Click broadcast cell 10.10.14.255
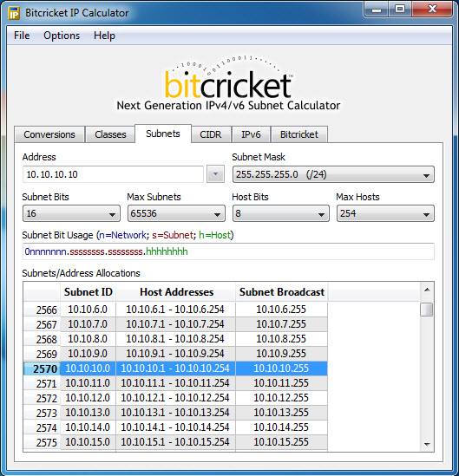This screenshot has width=459, height=476. click(281, 427)
